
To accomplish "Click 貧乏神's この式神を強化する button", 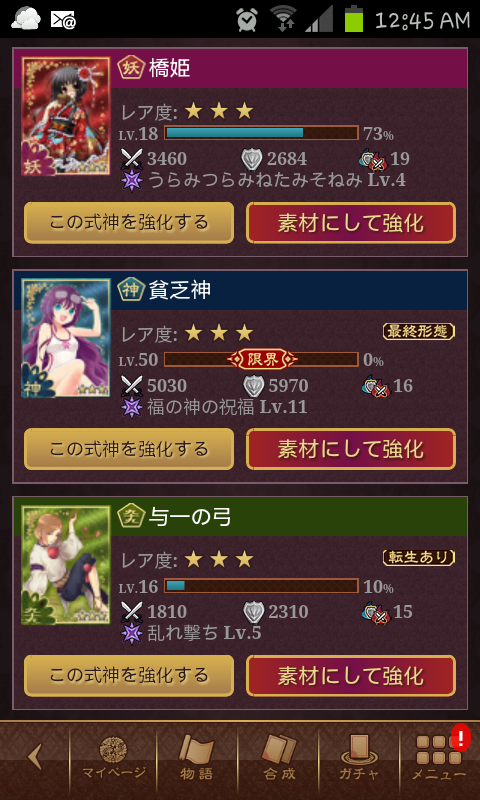I will coord(129,449).
